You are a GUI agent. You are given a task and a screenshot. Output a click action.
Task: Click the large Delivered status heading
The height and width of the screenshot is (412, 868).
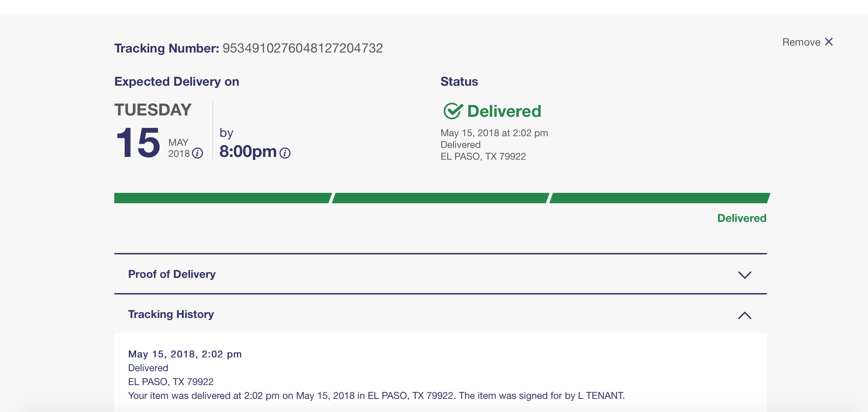point(504,111)
